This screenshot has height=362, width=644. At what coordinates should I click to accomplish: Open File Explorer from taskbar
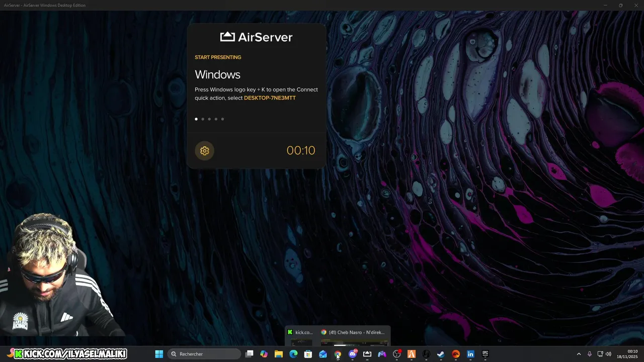(279, 354)
